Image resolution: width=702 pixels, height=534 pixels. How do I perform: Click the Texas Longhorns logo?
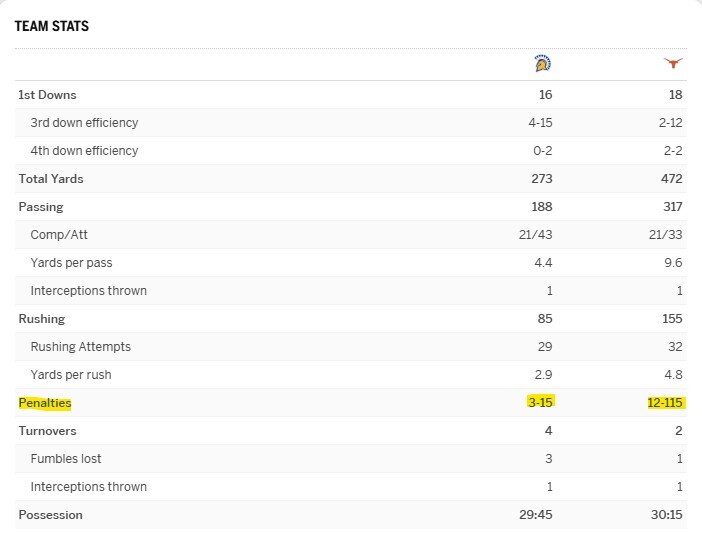(x=673, y=64)
